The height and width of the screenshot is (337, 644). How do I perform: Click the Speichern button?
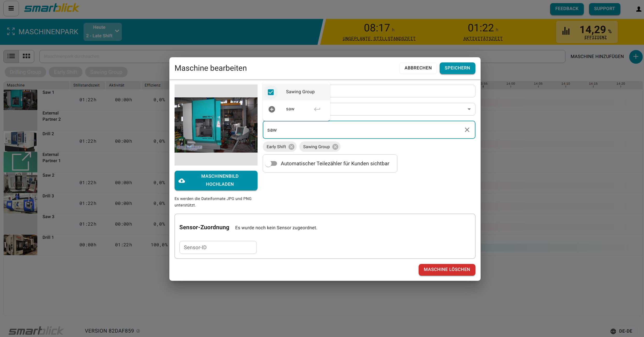click(x=457, y=68)
